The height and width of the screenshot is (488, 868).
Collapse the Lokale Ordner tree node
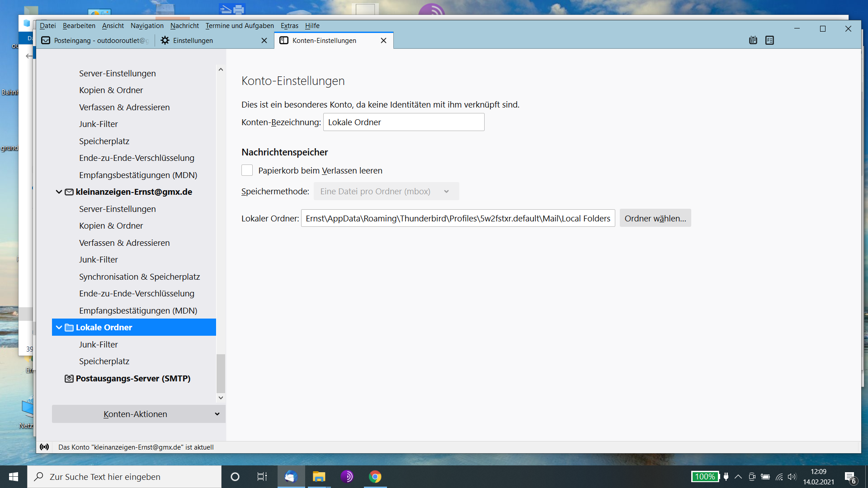pos(59,328)
